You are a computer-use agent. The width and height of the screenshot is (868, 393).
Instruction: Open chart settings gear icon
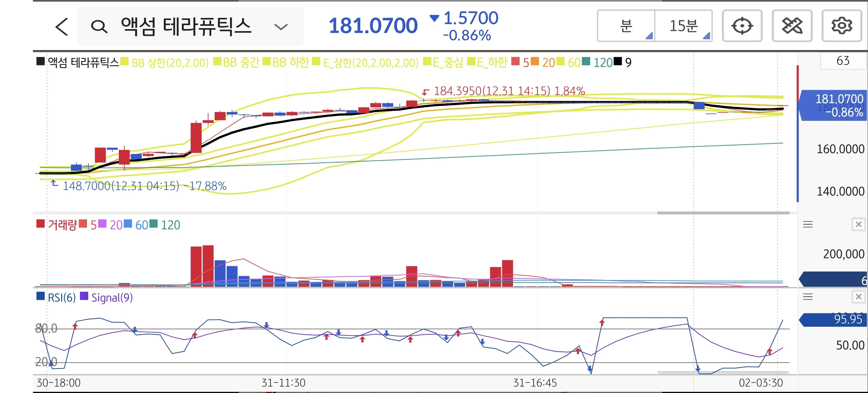coord(841,26)
